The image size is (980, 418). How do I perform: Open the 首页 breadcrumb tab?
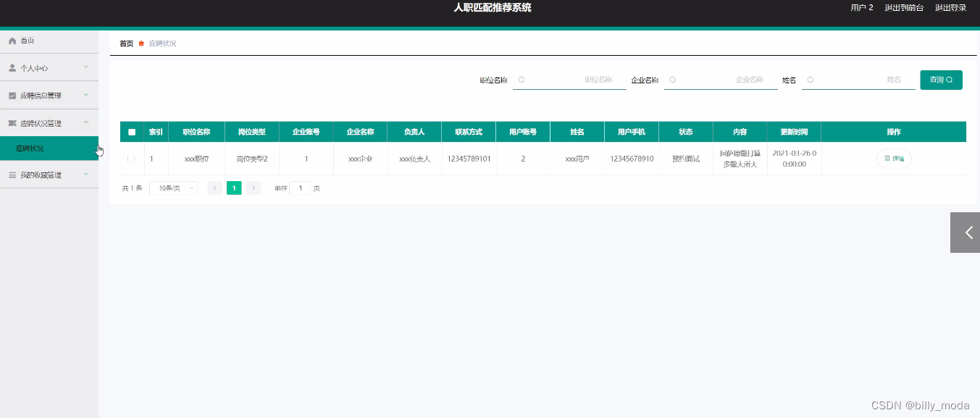click(x=126, y=43)
